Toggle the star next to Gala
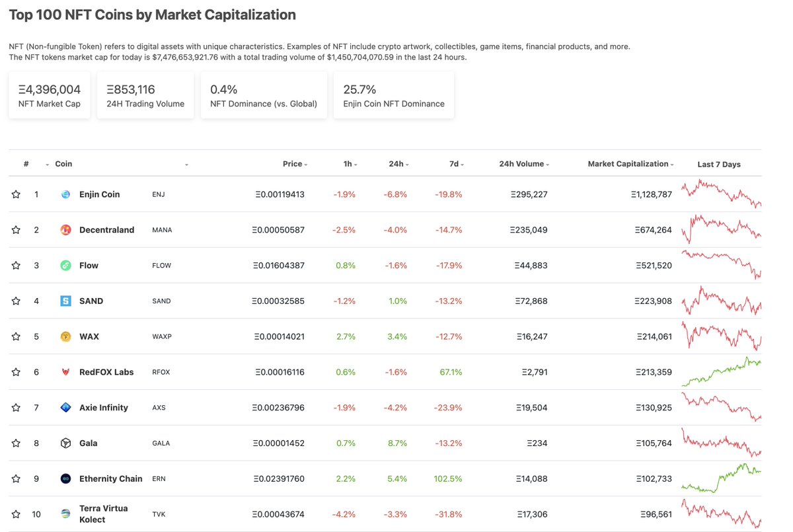 coord(16,443)
